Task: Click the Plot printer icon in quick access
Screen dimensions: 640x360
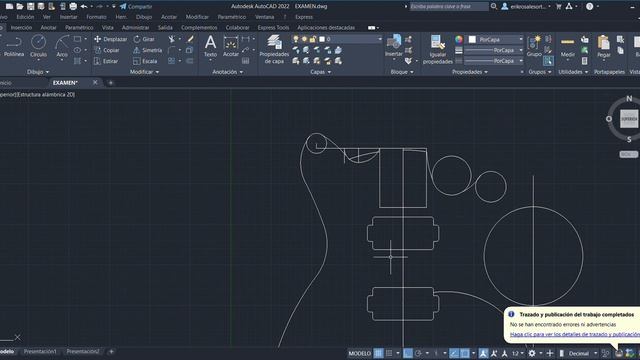Action: click(x=73, y=7)
